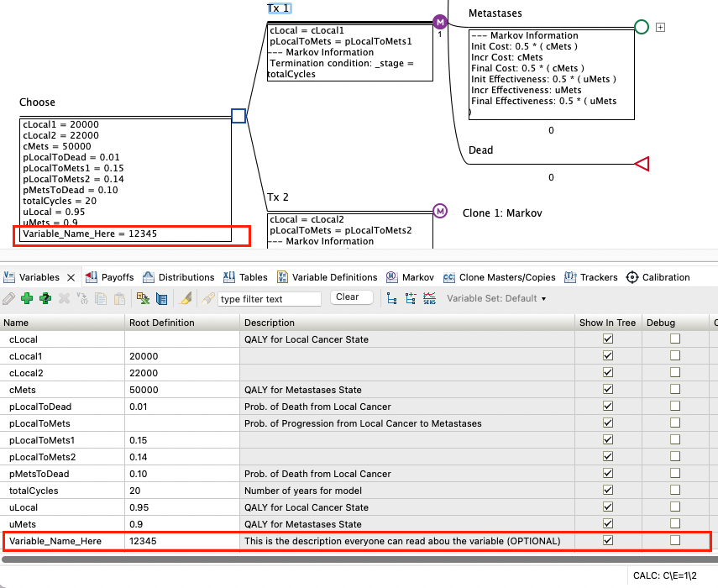Image resolution: width=718 pixels, height=588 pixels.
Task: Enable Debug checkbox for cLocal variable
Action: (x=674, y=339)
